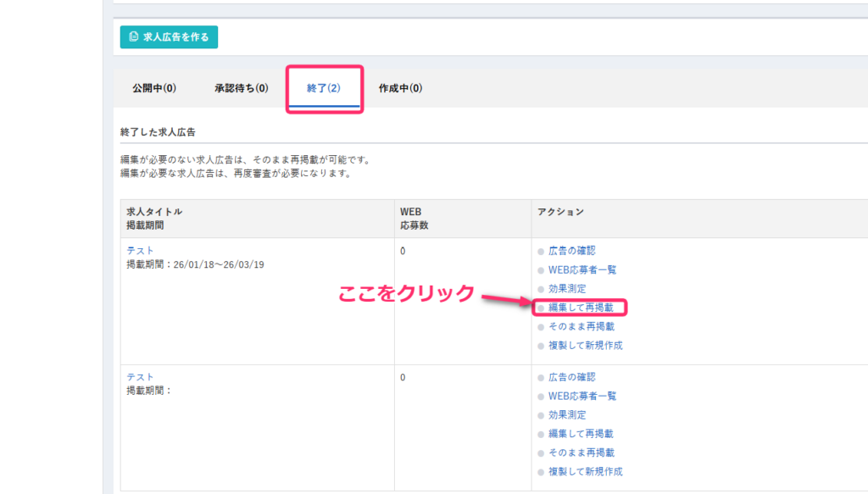Image resolution: width=868 pixels, height=494 pixels.
Task: Open the テスト job dated 26/01/18～26/03/19
Action: 140,251
